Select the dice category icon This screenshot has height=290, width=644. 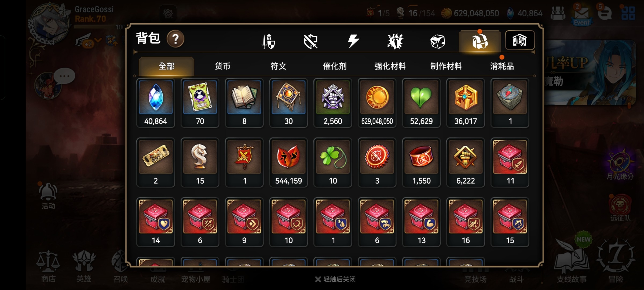pos(437,42)
